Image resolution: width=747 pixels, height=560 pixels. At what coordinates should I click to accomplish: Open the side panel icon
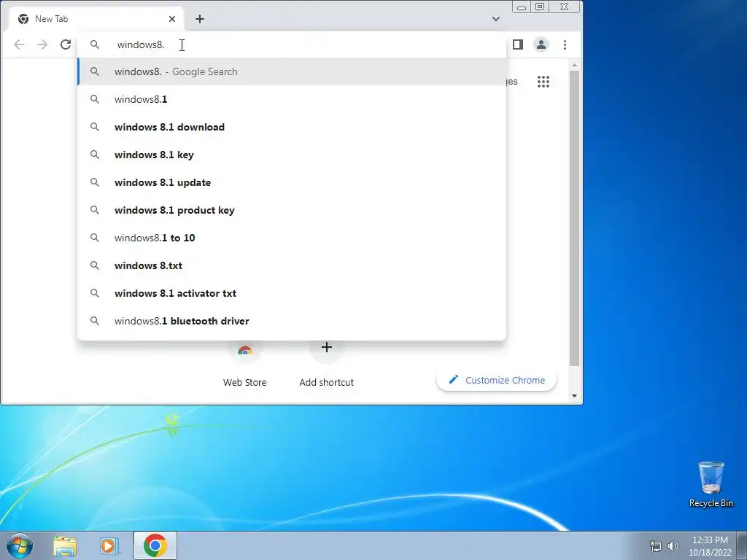(x=518, y=44)
